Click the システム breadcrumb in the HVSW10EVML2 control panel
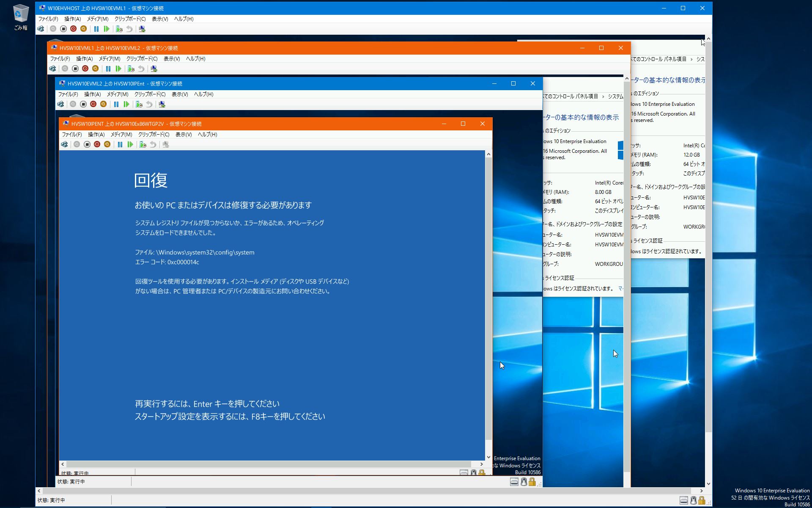 pos(615,97)
